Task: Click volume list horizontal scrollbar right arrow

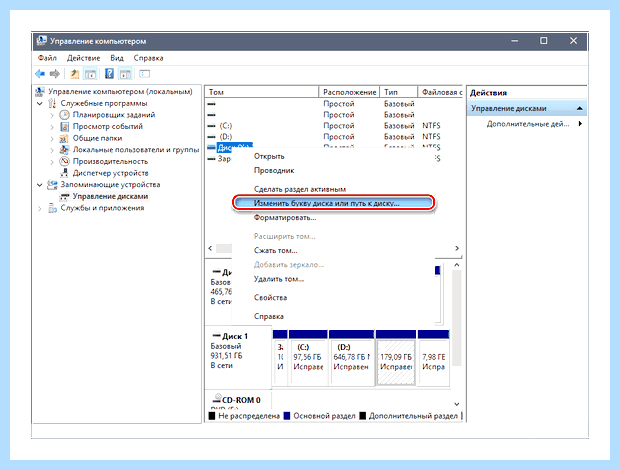Action: (x=457, y=248)
